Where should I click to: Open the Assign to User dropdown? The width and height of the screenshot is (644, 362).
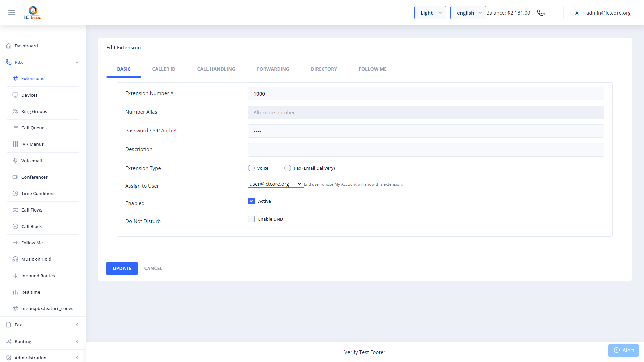(x=276, y=184)
